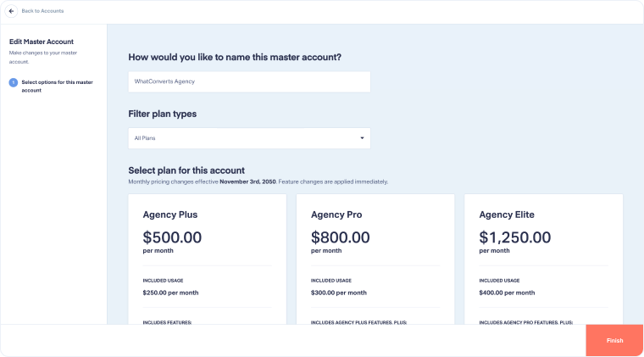Click the back arrow icon
This screenshot has width=644, height=357.
(12, 11)
